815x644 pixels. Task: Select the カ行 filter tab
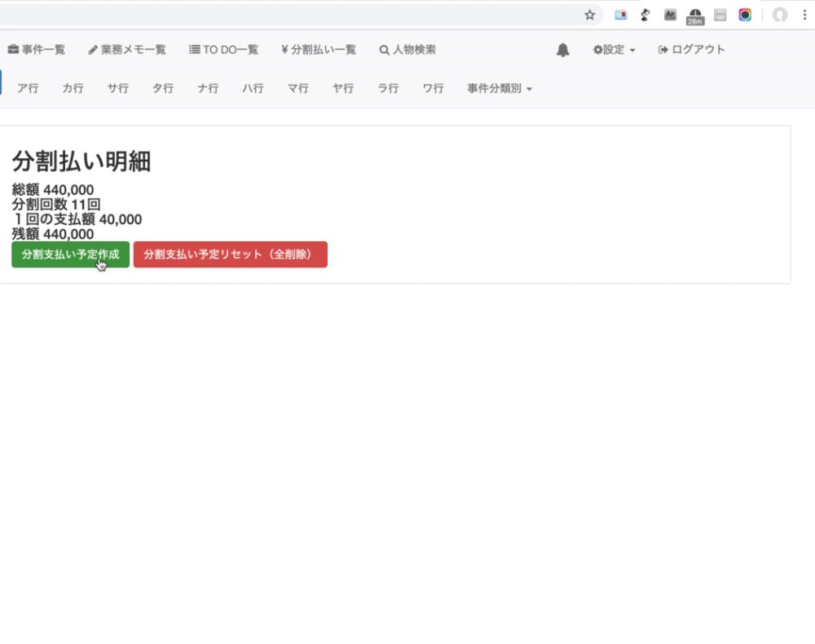point(73,89)
